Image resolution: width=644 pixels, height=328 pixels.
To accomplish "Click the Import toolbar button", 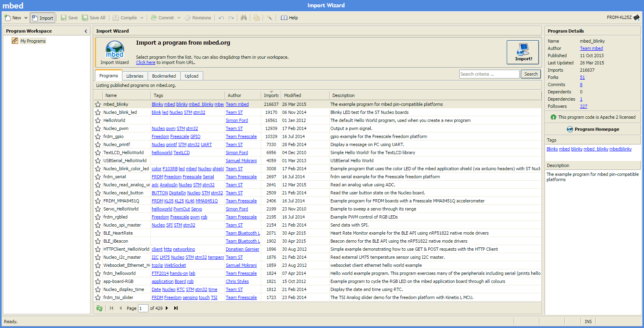I will click(x=42, y=18).
